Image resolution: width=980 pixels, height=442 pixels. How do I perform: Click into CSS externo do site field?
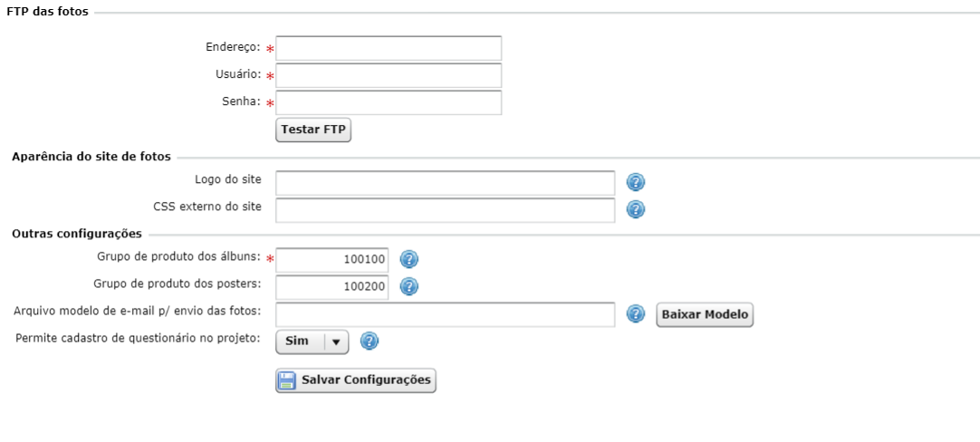coord(445,210)
